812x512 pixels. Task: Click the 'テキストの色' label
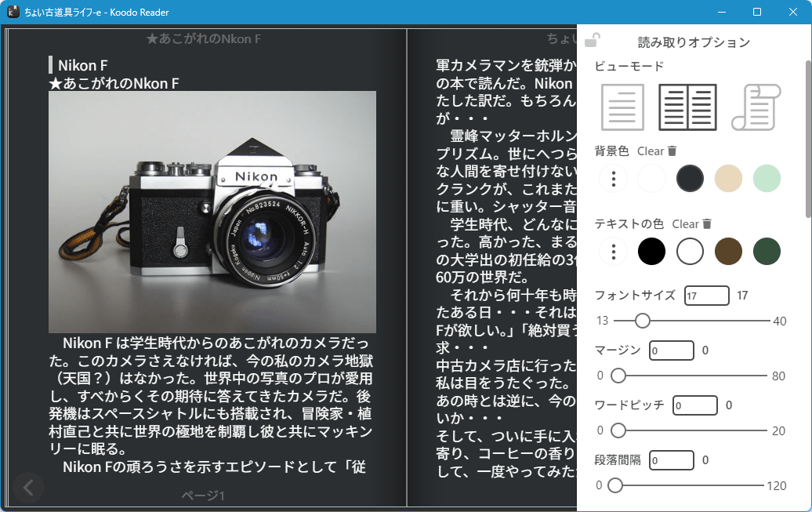click(x=629, y=224)
